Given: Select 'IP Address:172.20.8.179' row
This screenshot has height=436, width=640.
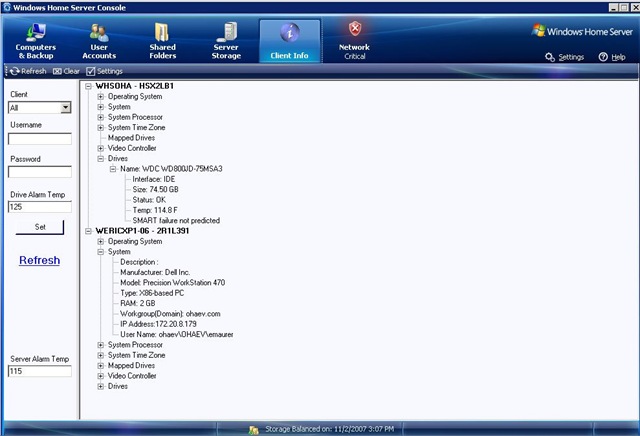Looking at the screenshot, I should (x=158, y=324).
